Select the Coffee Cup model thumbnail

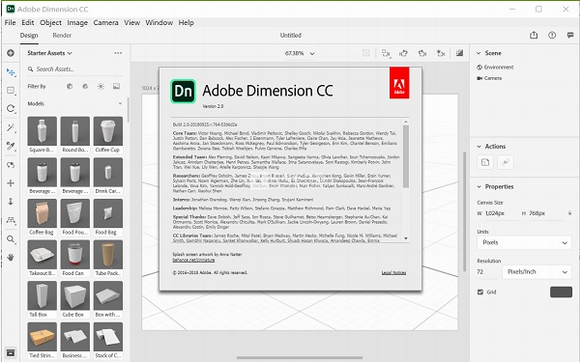point(108,135)
